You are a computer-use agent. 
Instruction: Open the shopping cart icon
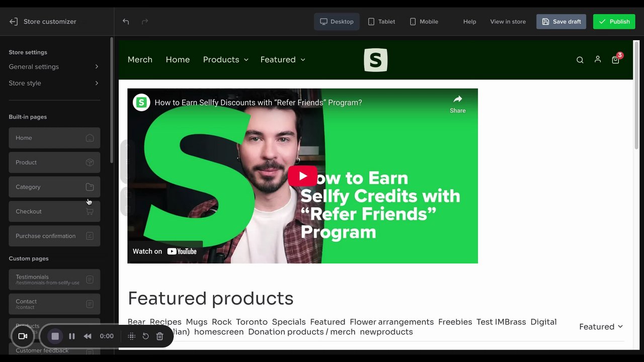point(615,60)
